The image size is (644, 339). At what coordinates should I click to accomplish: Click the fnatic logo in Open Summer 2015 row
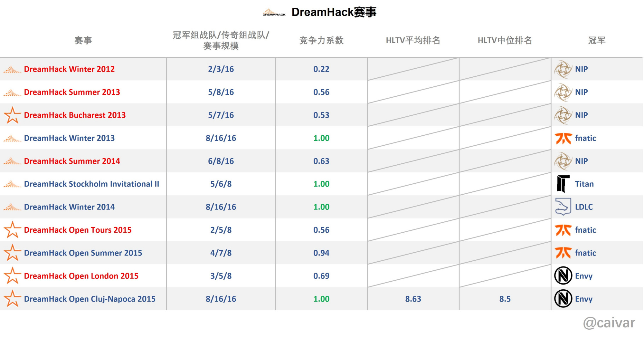point(563,253)
